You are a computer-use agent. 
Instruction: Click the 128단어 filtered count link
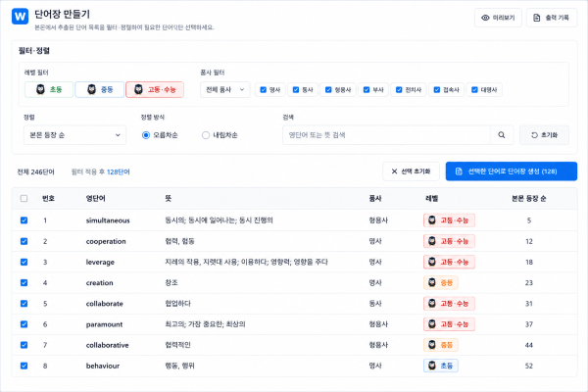pyautogui.click(x=119, y=171)
